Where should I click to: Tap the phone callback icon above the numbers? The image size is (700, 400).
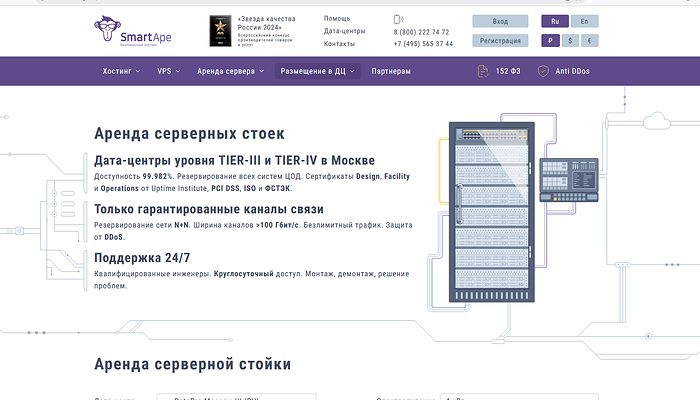(398, 19)
